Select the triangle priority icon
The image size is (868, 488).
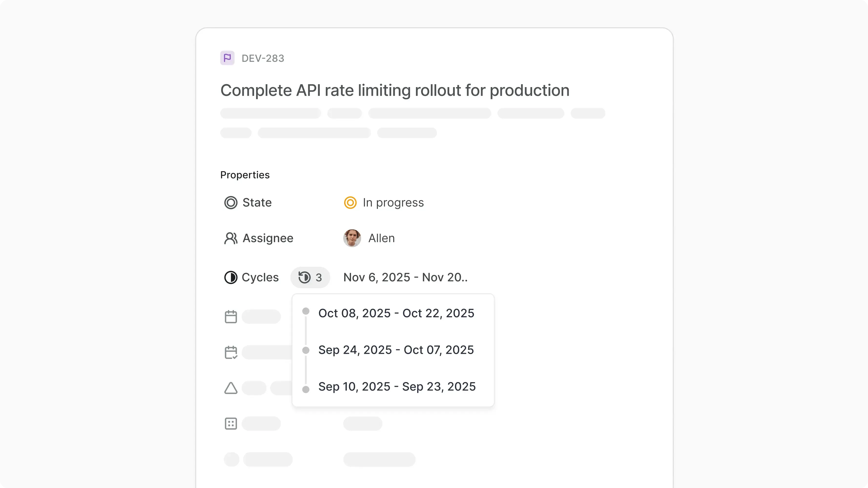click(230, 388)
